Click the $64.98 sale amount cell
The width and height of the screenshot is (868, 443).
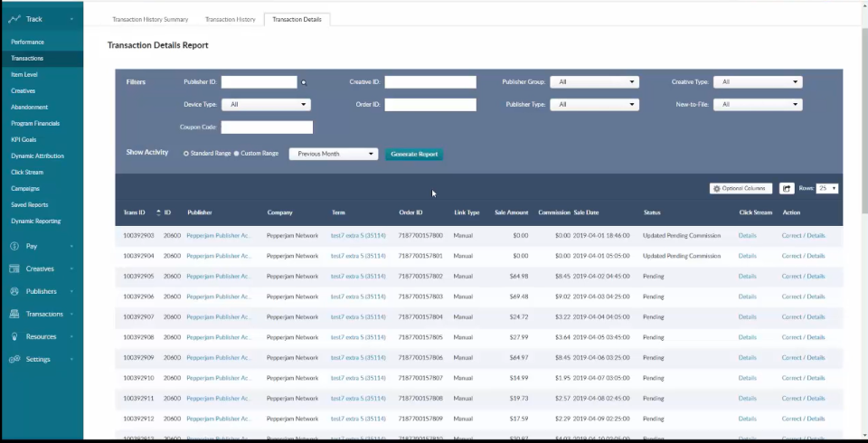click(x=520, y=277)
